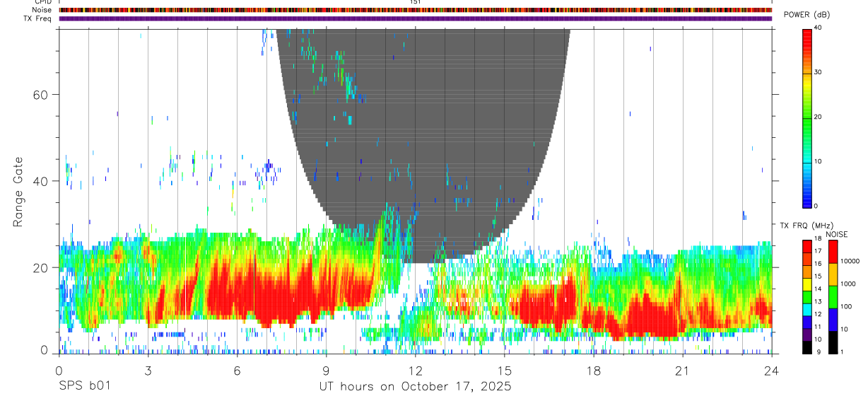Viewport: 868px width, 401px height.
Task: Click the 'Range Gate' y-axis label
Action: pyautogui.click(x=18, y=192)
